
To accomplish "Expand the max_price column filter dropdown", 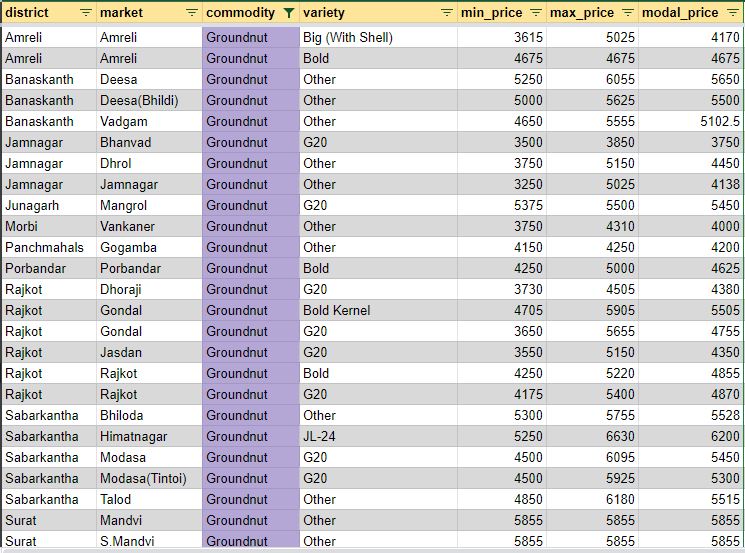I will point(628,13).
